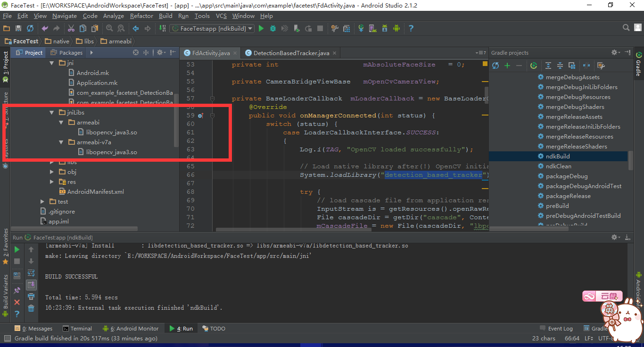Switch to the Packages view tab
Image resolution: width=644 pixels, height=347 pixels.
tap(66, 53)
